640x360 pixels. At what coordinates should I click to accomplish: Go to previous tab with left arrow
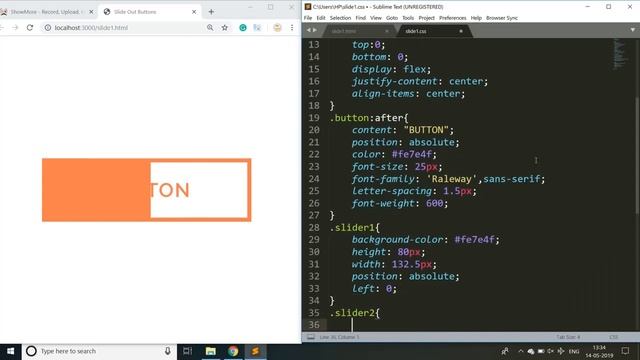(x=309, y=30)
